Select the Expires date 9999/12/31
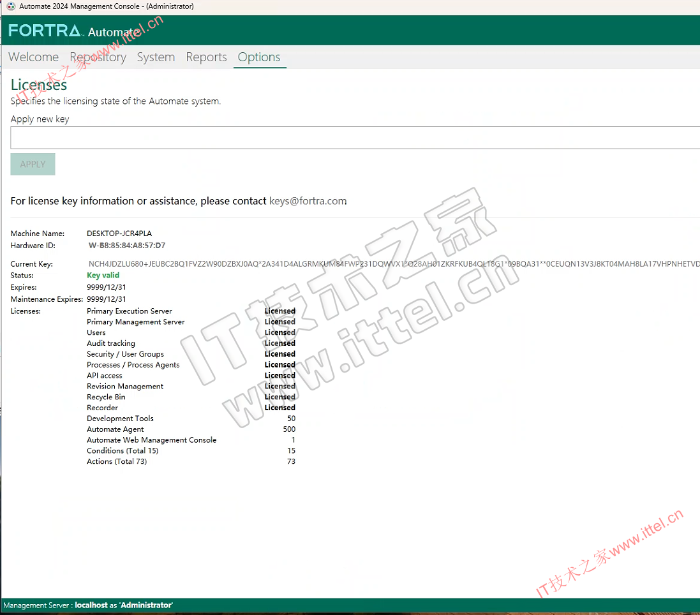 pyautogui.click(x=107, y=287)
